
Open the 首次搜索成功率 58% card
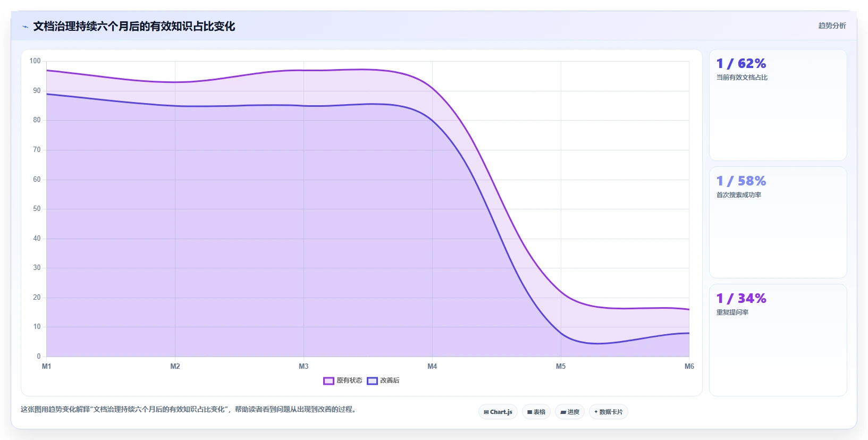coord(778,223)
